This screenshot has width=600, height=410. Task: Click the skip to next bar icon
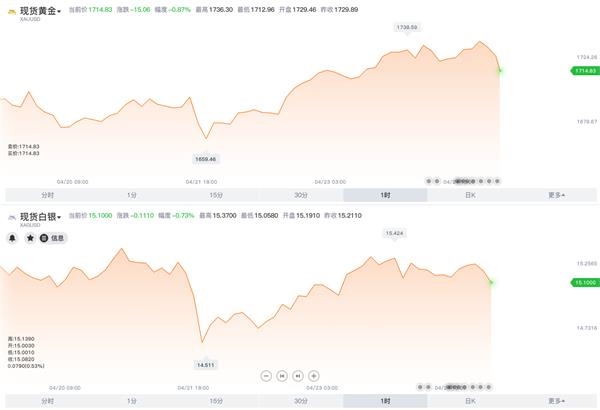298,376
